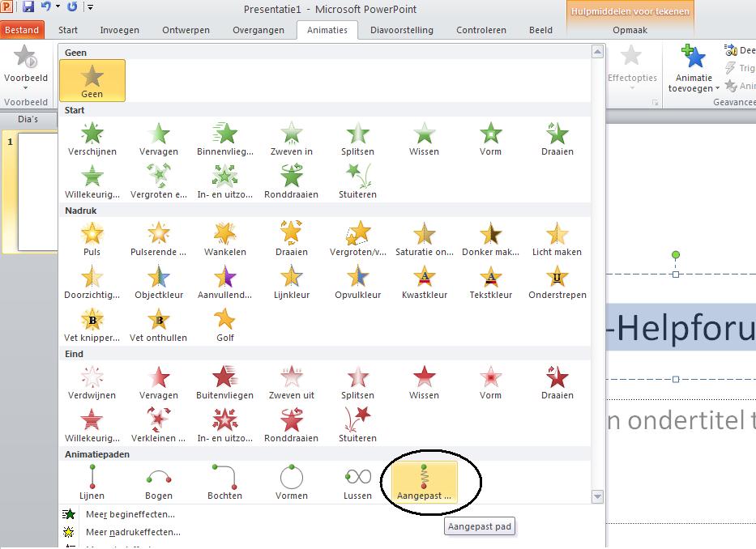Open the undo history dropdown arrow
Viewport: 756px width, 549px height.
coord(58,6)
